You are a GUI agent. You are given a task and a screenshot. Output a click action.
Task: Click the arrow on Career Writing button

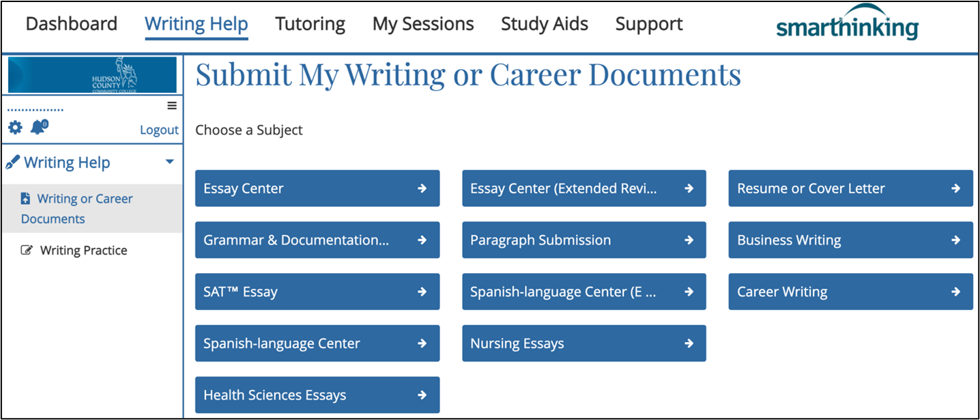(x=955, y=292)
